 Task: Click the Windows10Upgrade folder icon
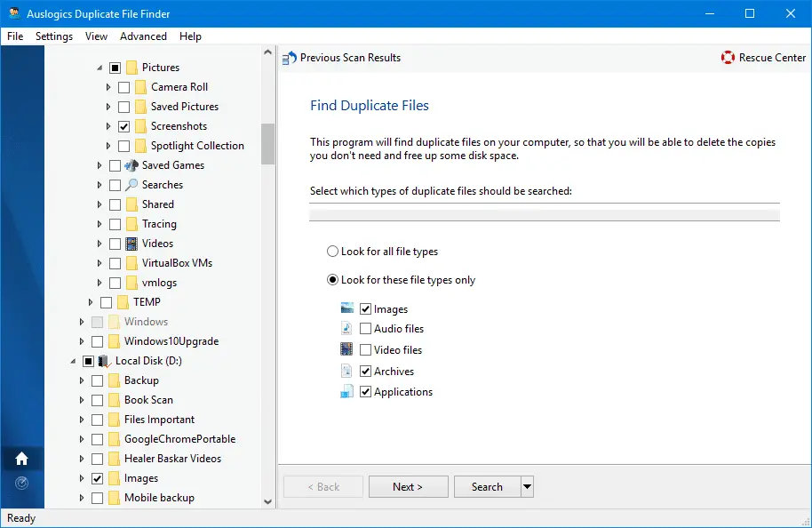coord(115,341)
